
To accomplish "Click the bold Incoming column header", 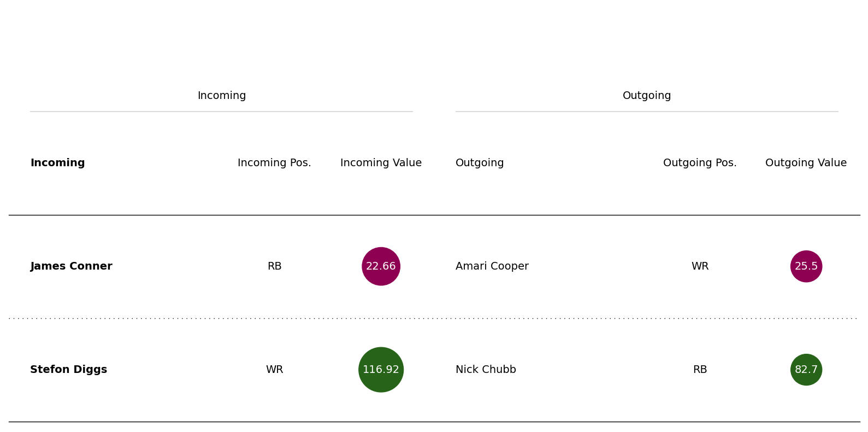I will [x=57, y=163].
